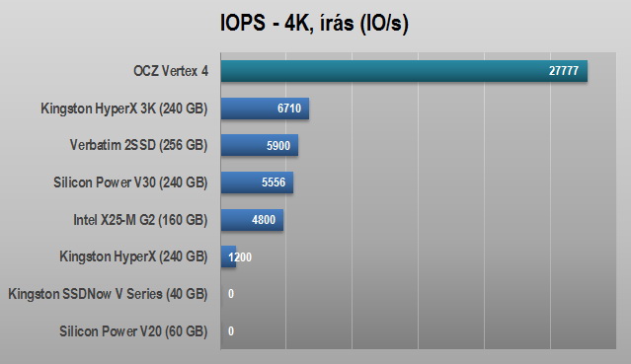The height and width of the screenshot is (364, 631).
Task: Click the Kingston HyperX 3K (240 GB) label
Action: pos(124,109)
